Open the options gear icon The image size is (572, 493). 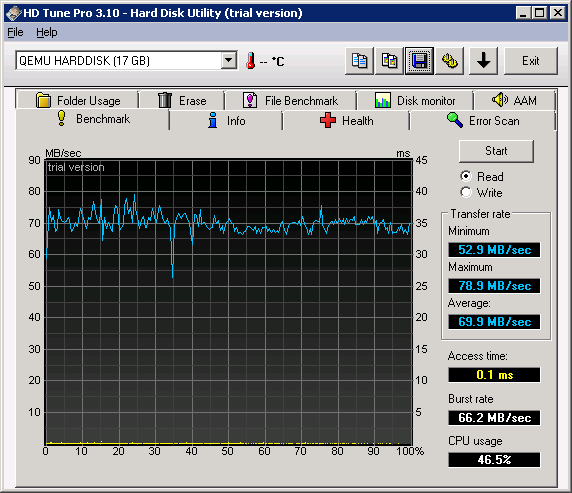click(x=449, y=61)
